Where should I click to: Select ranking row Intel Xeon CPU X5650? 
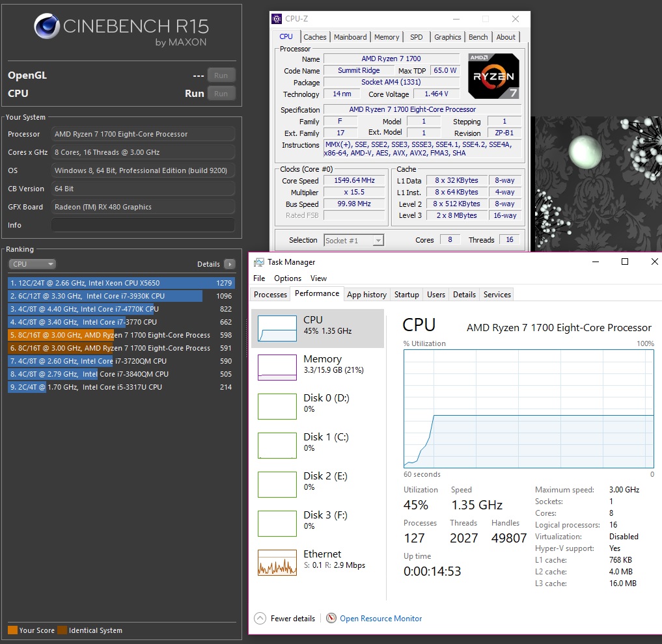coord(120,283)
